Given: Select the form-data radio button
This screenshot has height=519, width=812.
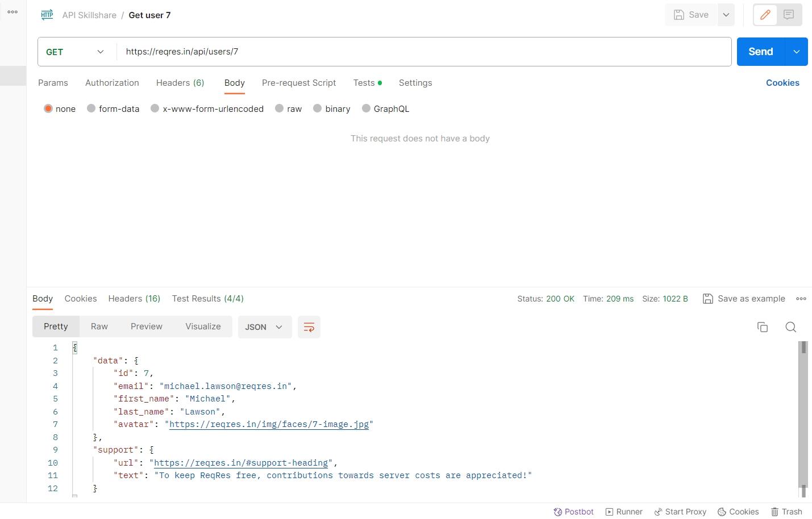Looking at the screenshot, I should pyautogui.click(x=91, y=108).
